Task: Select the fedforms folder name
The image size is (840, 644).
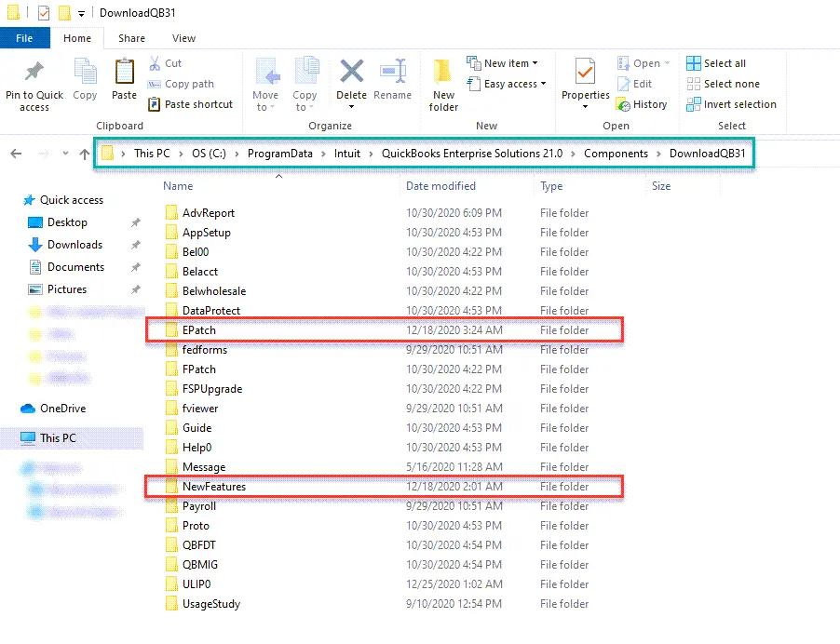Action: point(205,350)
